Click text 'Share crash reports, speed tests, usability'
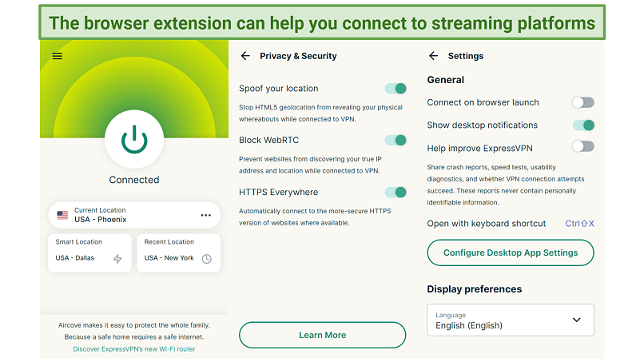644x362 pixels. tap(491, 167)
